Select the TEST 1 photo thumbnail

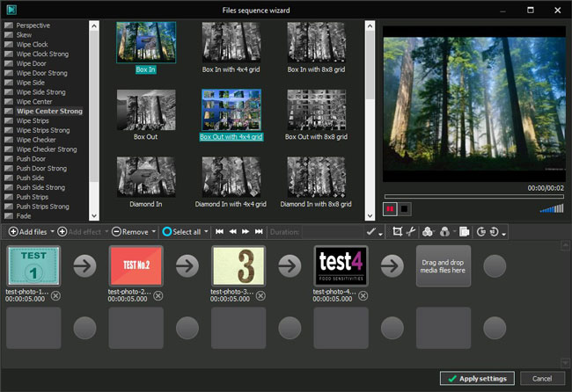pyautogui.click(x=33, y=265)
